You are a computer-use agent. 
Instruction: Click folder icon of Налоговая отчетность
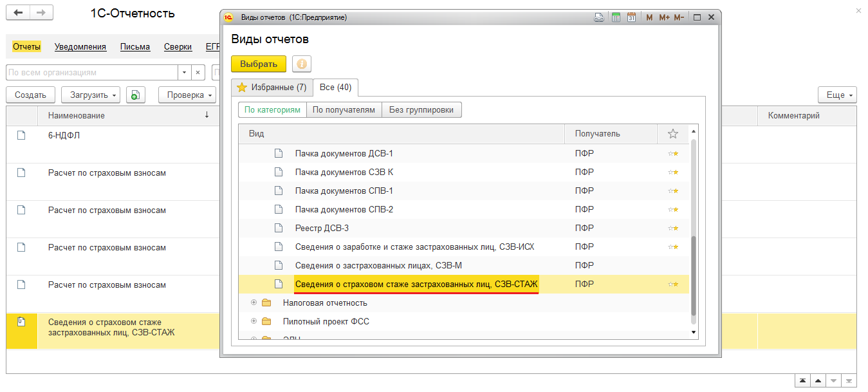266,303
